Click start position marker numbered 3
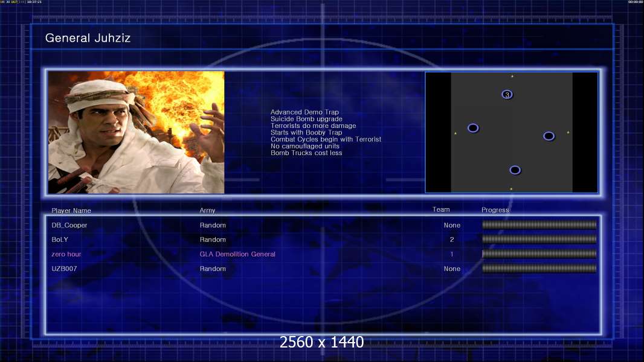 click(507, 95)
